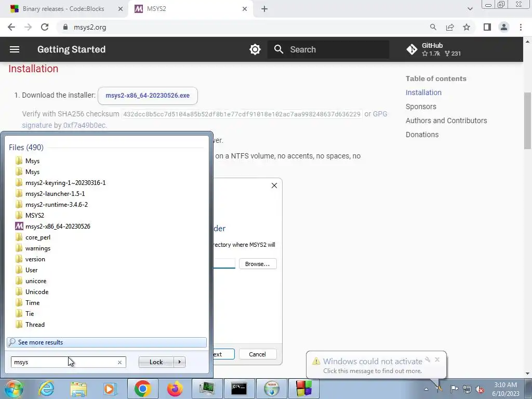Click Browse... in the installer image
Viewport: 532px width, 399px height.
click(258, 264)
